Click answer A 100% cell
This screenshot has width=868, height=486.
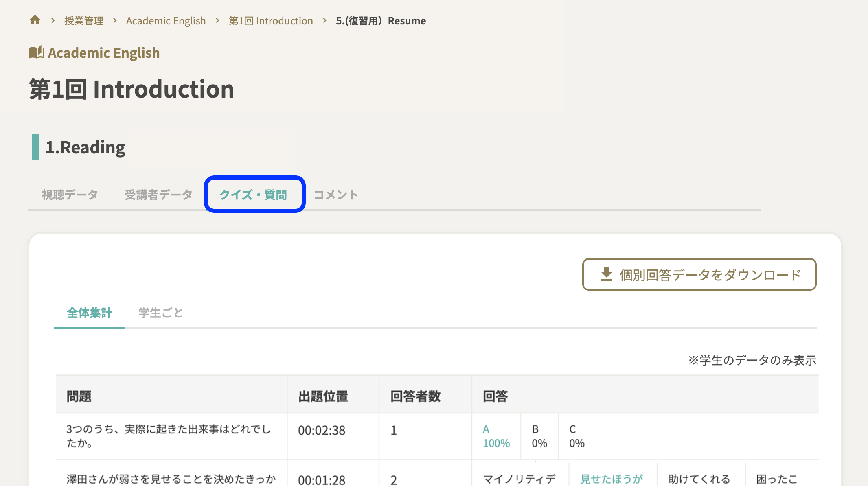[x=496, y=436]
